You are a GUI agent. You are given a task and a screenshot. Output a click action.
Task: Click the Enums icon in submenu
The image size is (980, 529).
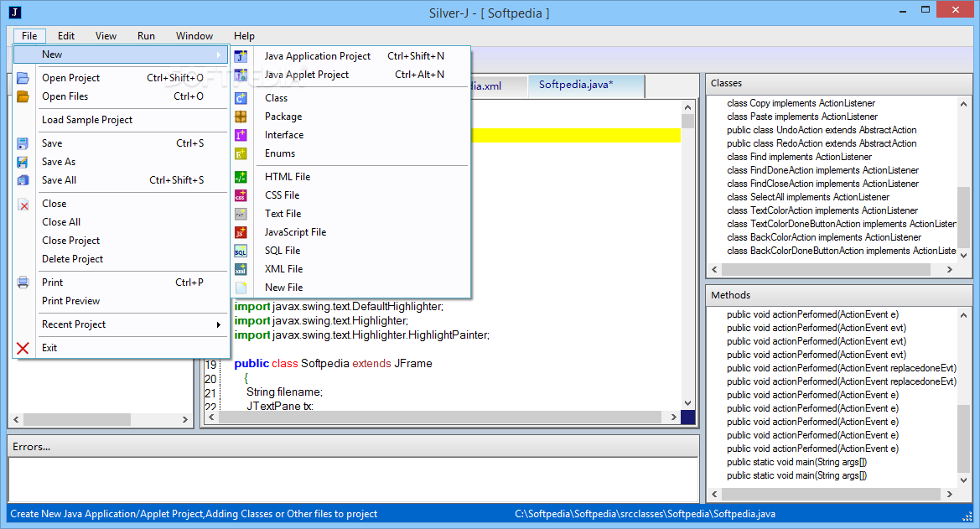pyautogui.click(x=241, y=153)
